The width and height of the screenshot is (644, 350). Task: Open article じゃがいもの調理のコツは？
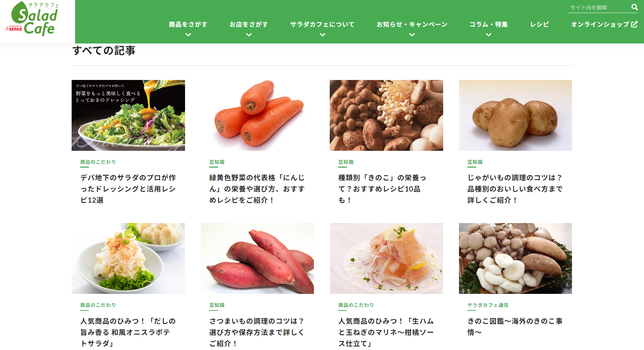[515, 189]
